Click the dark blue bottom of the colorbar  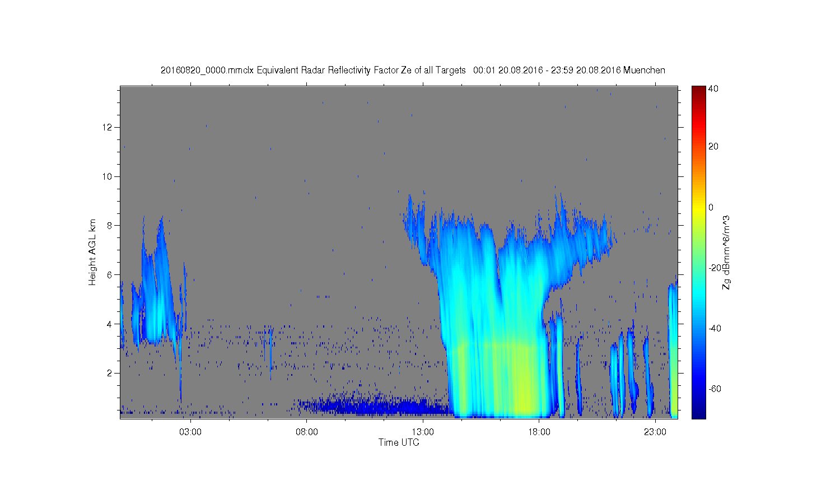coord(698,413)
